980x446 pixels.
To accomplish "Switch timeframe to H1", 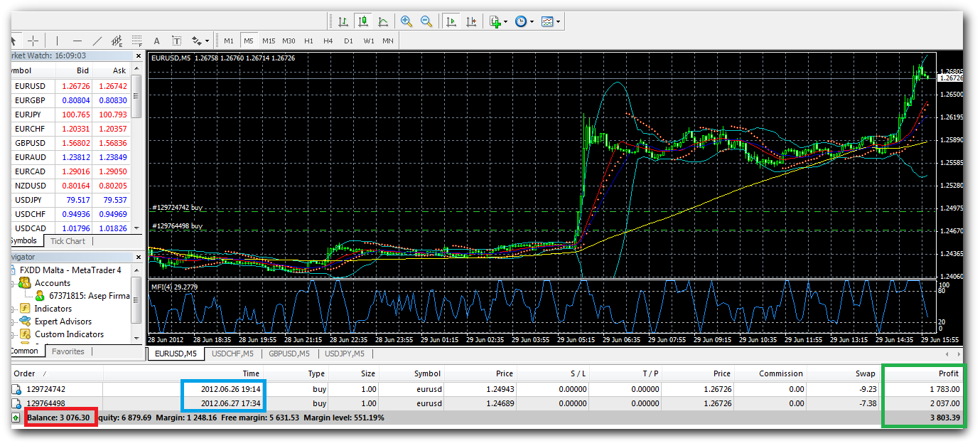I will pyautogui.click(x=308, y=41).
